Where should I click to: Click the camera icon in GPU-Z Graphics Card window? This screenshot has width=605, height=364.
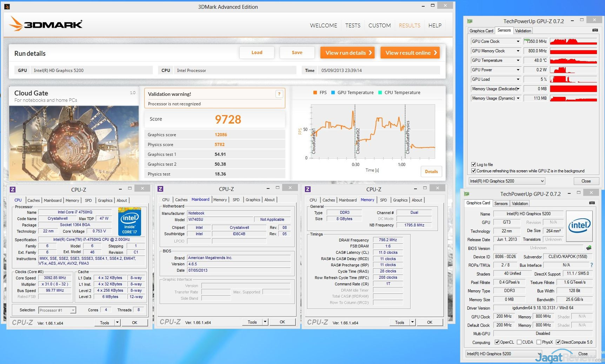pyautogui.click(x=592, y=203)
